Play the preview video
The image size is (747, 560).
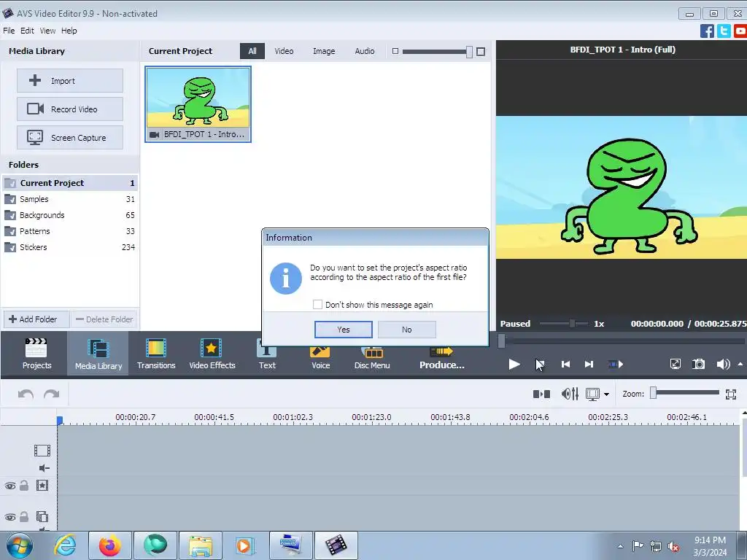point(514,365)
